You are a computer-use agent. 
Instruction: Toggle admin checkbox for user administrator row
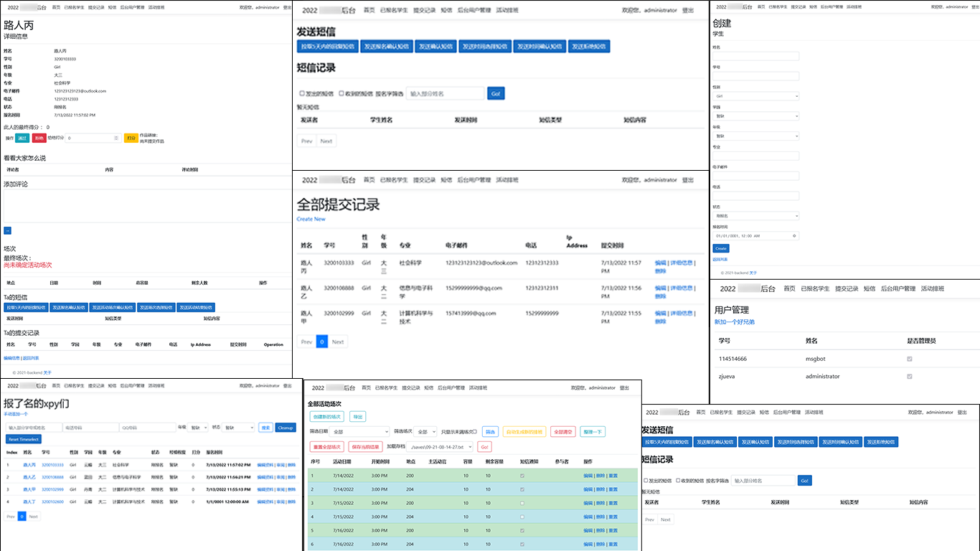(910, 376)
